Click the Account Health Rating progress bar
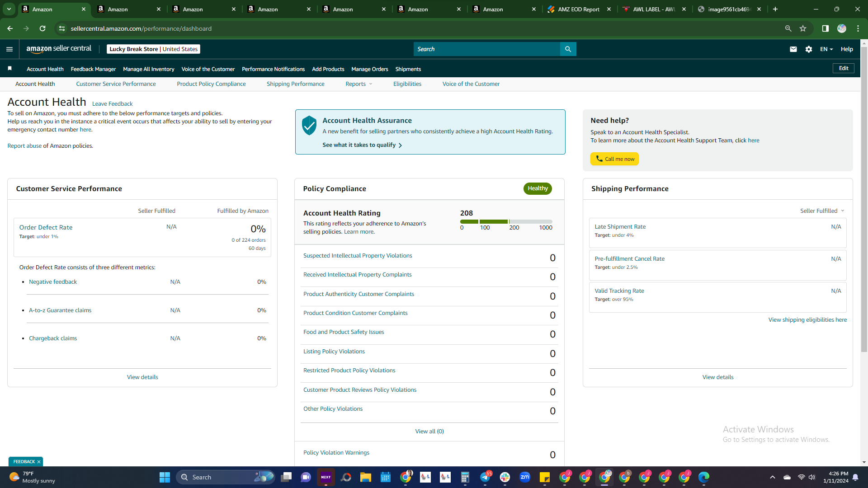Viewport: 868px width, 488px height. point(506,221)
